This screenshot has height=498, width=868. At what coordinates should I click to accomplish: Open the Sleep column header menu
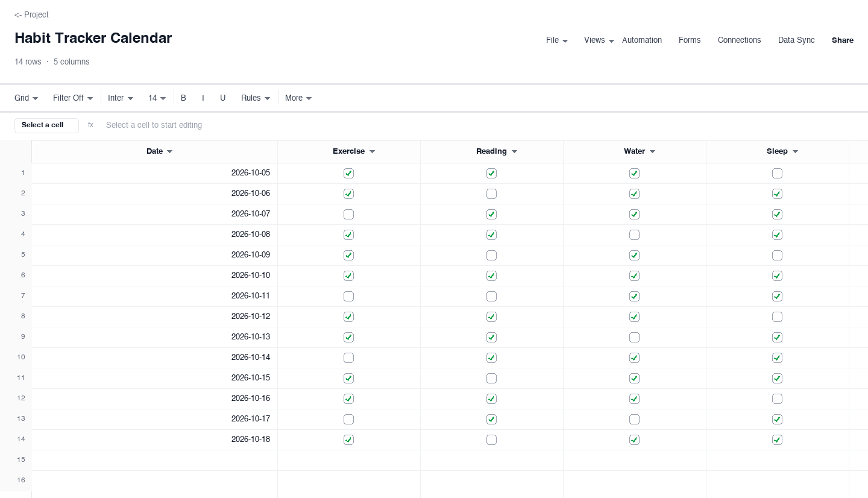click(795, 151)
